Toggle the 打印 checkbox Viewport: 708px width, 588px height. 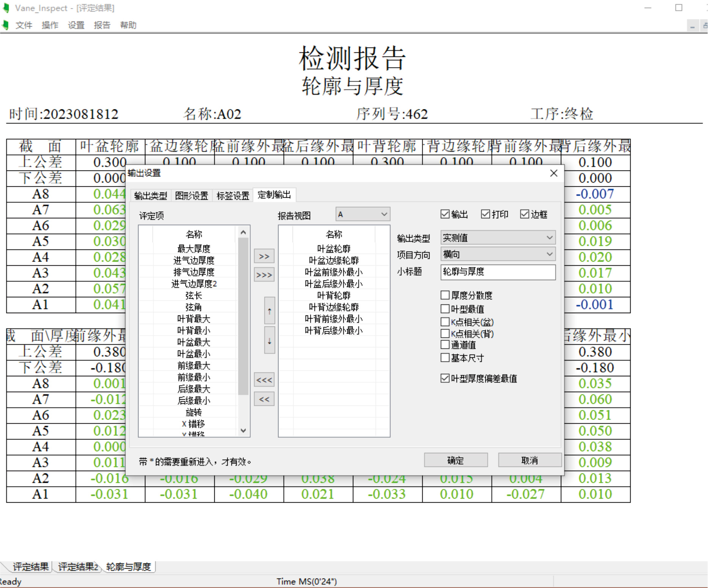485,214
